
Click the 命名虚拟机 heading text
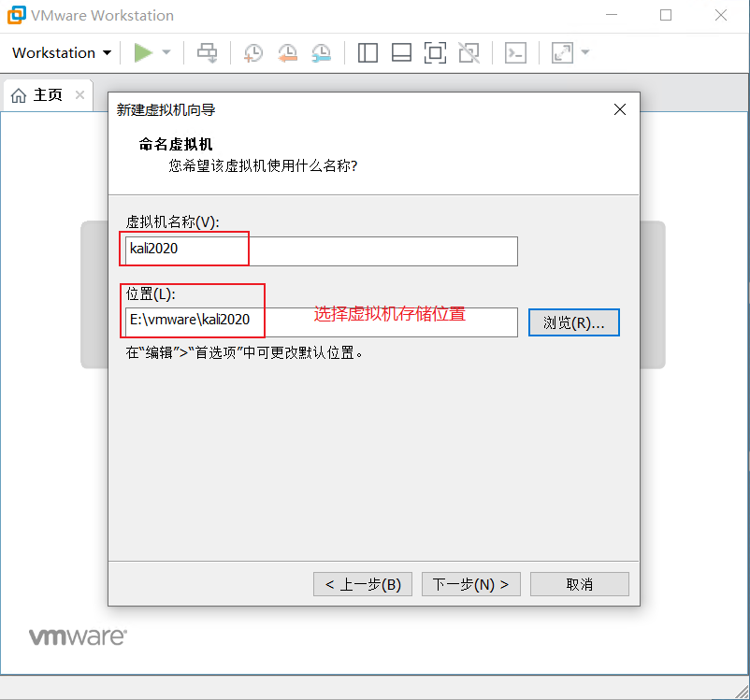(x=176, y=144)
